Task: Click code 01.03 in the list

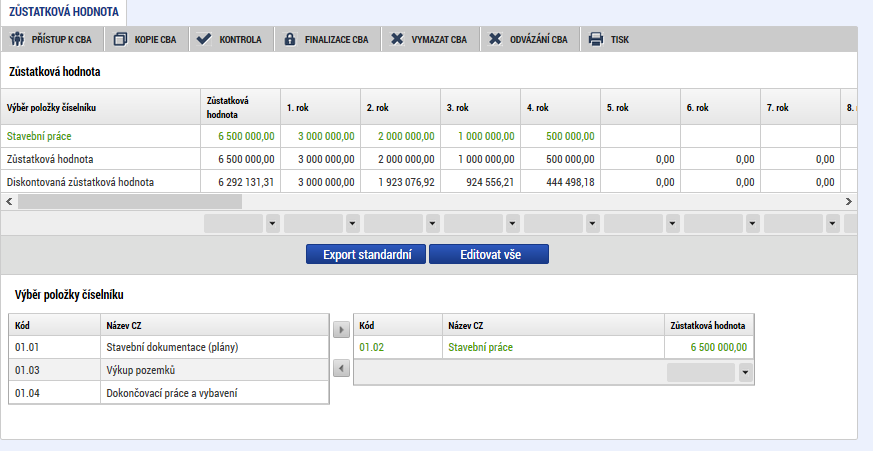Action: (27, 370)
